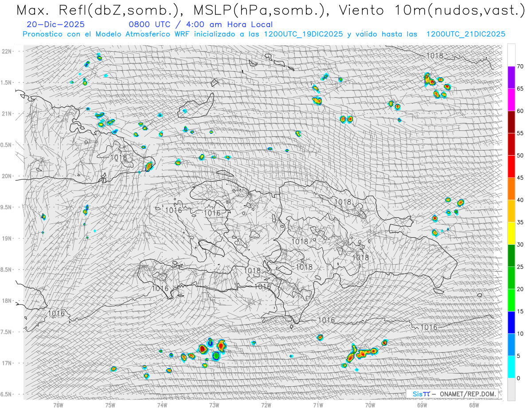
Task: Click the initialization time "1200UTC_19DIC2025"
Action: point(303,34)
